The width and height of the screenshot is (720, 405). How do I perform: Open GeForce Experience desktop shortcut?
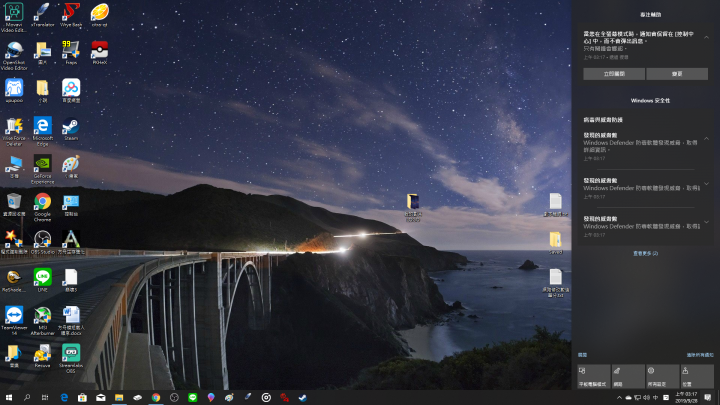(42, 169)
